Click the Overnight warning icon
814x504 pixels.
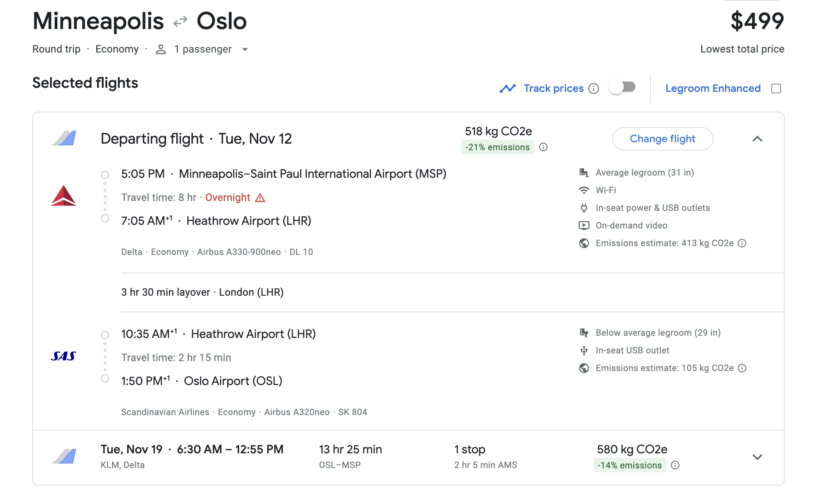[260, 198]
